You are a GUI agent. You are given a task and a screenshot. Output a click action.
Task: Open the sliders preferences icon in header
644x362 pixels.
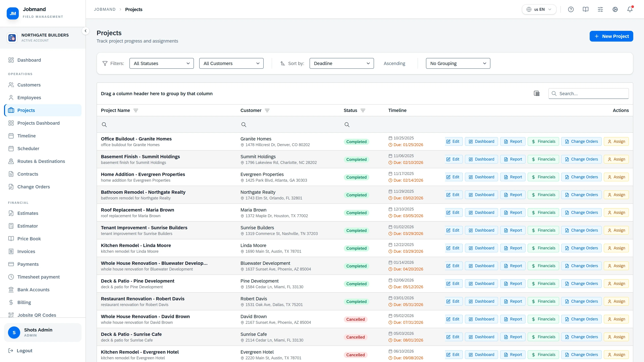coord(600,10)
